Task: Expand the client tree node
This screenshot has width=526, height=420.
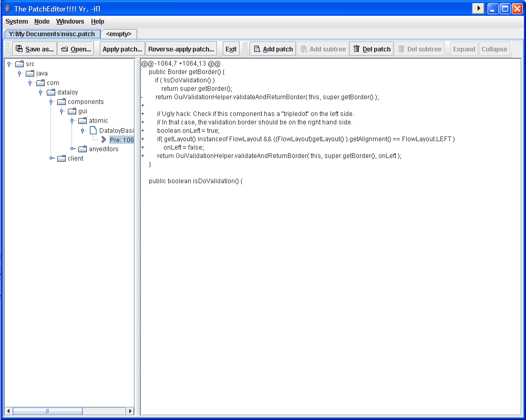Action: pos(51,158)
